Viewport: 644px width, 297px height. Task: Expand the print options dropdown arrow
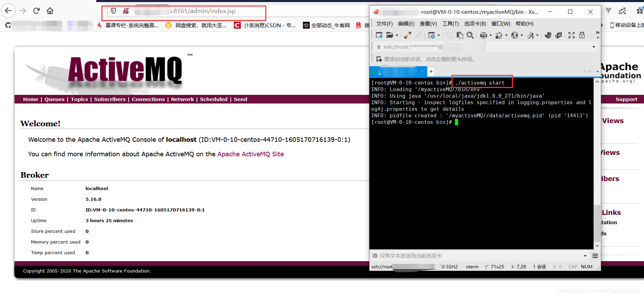491,35
